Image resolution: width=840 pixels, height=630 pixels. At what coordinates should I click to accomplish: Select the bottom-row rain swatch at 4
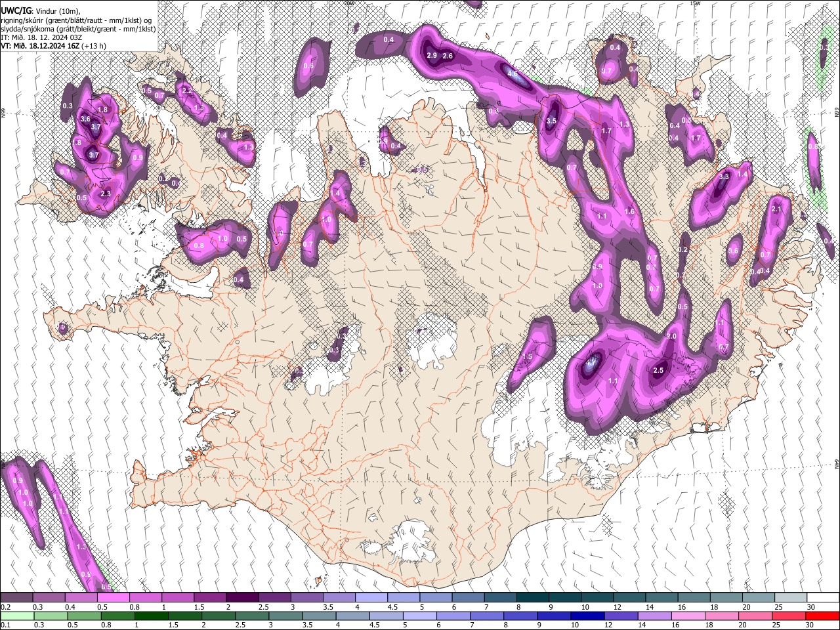(x=354, y=616)
